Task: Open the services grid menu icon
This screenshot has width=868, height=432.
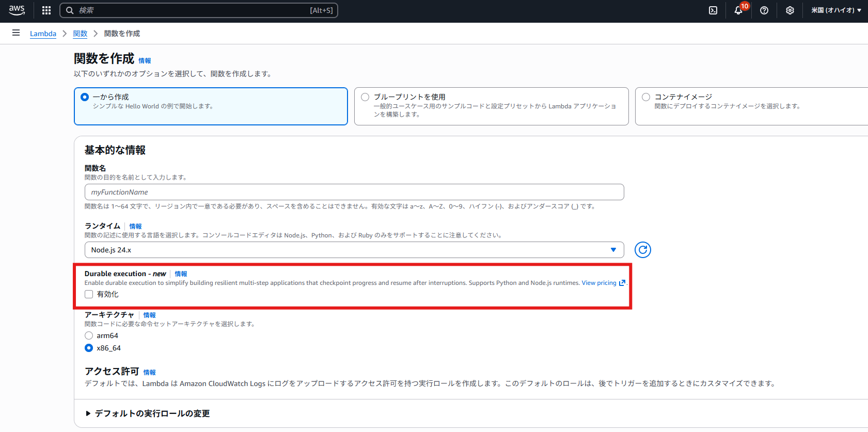Action: tap(46, 10)
